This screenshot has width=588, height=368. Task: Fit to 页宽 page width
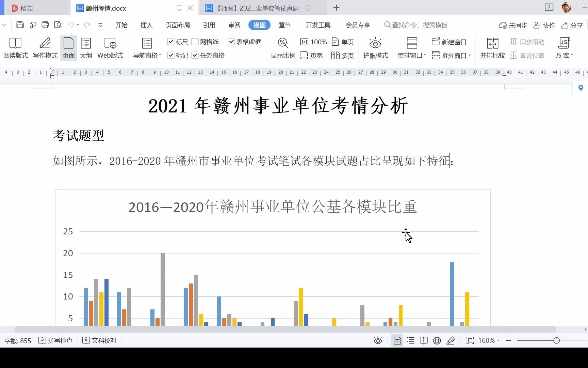click(312, 55)
